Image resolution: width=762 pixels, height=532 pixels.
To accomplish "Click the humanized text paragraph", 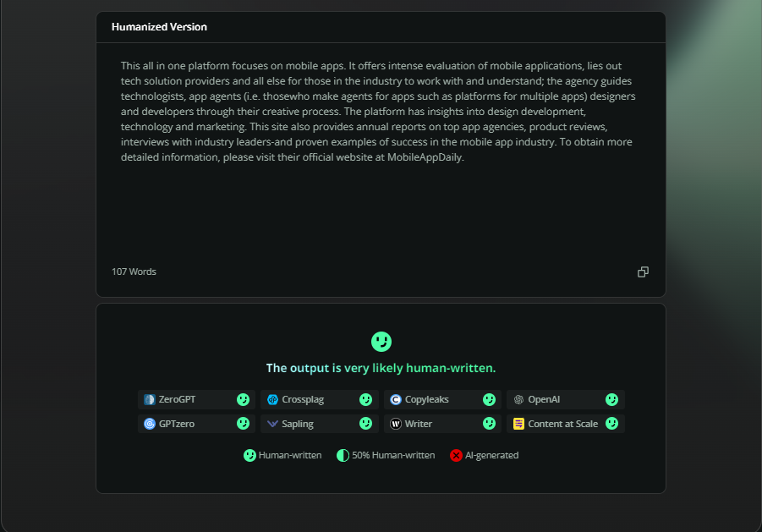I will pyautogui.click(x=378, y=112).
